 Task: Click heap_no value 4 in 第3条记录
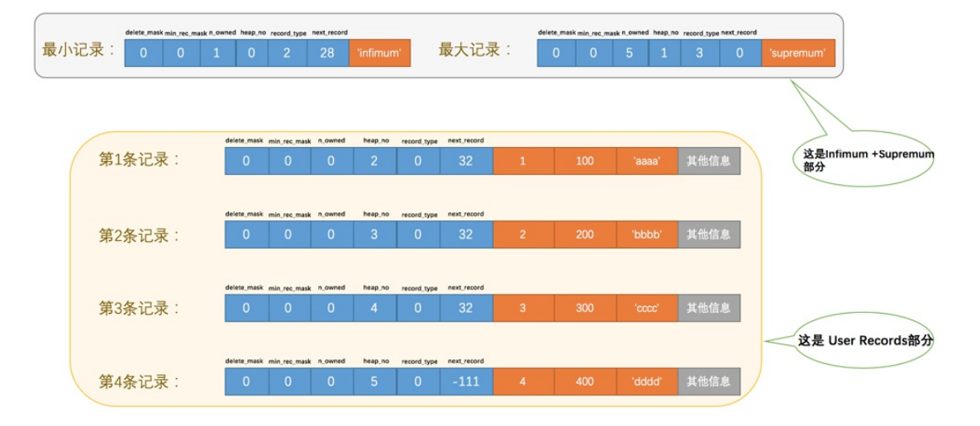(373, 307)
